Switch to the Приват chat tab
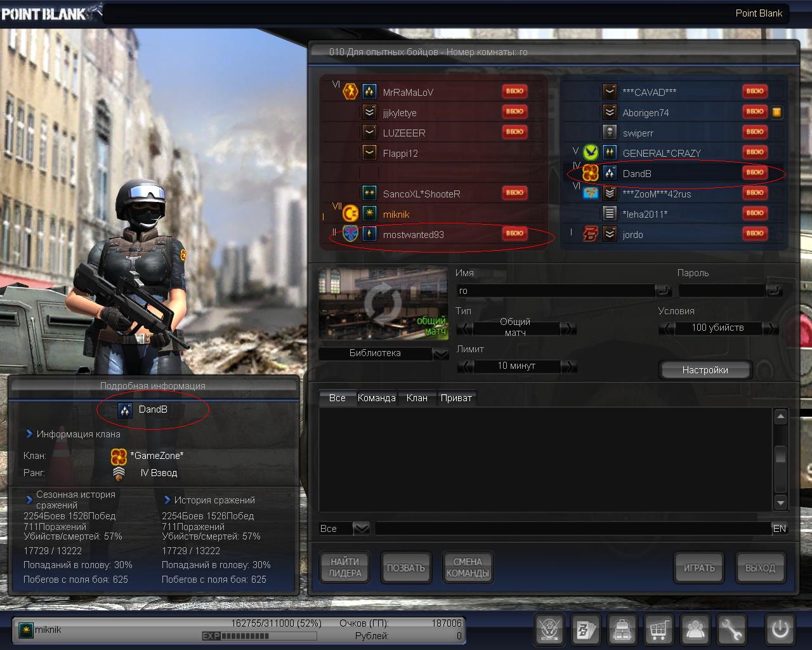This screenshot has width=812, height=650. (x=455, y=398)
